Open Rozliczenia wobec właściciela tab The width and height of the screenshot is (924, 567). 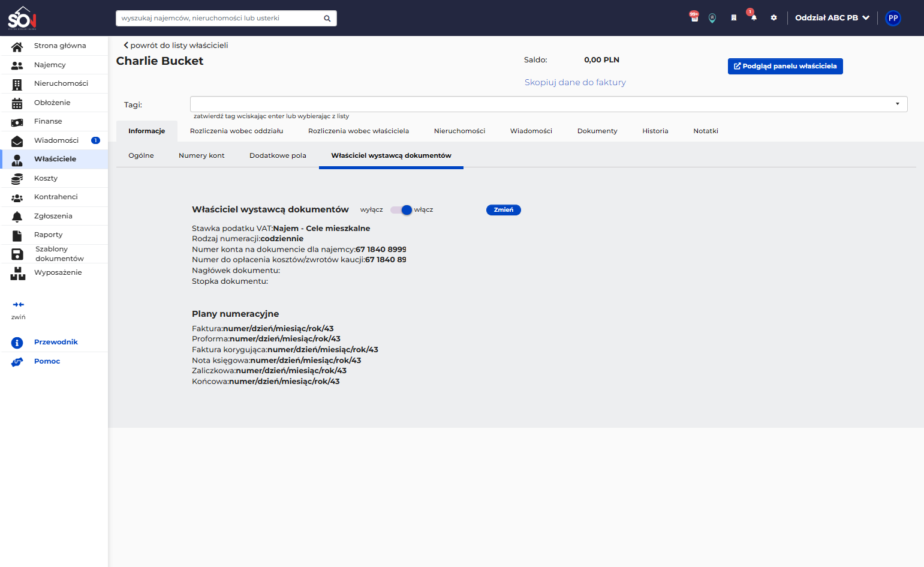tap(359, 131)
